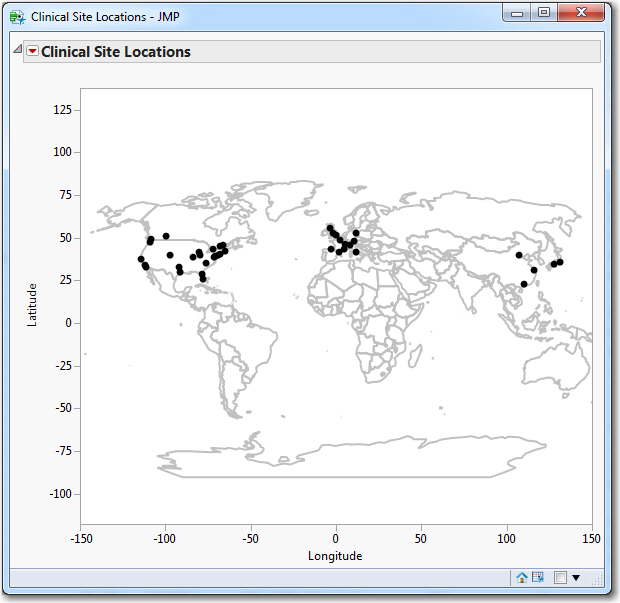This screenshot has height=603, width=620.
Task: Click the "125" latitude tick label
Action: pyautogui.click(x=62, y=110)
